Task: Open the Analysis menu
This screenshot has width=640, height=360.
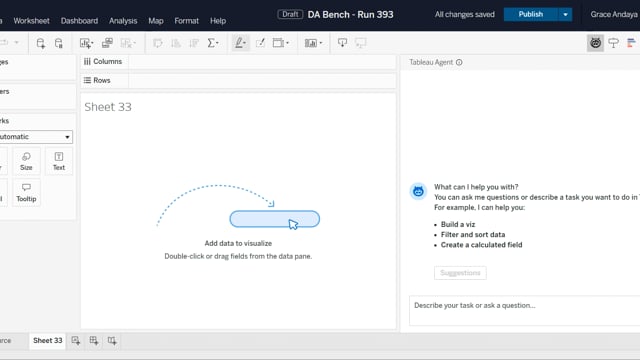Action: (x=123, y=21)
